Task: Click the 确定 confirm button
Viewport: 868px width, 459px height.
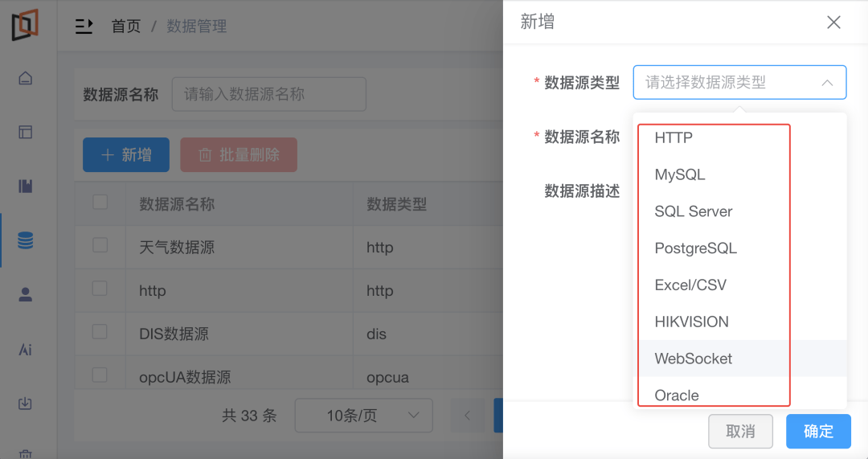Action: click(818, 432)
